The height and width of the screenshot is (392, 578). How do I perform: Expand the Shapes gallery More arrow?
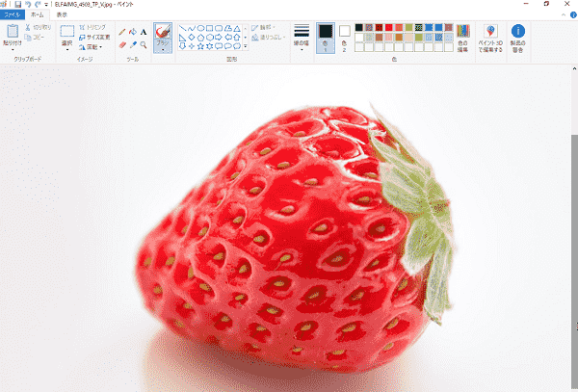(246, 46)
